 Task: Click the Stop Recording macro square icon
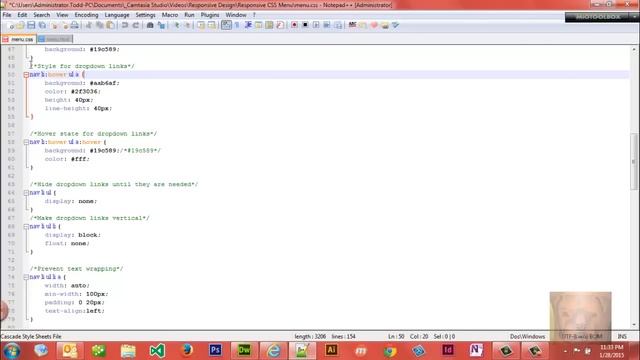coord(305,25)
